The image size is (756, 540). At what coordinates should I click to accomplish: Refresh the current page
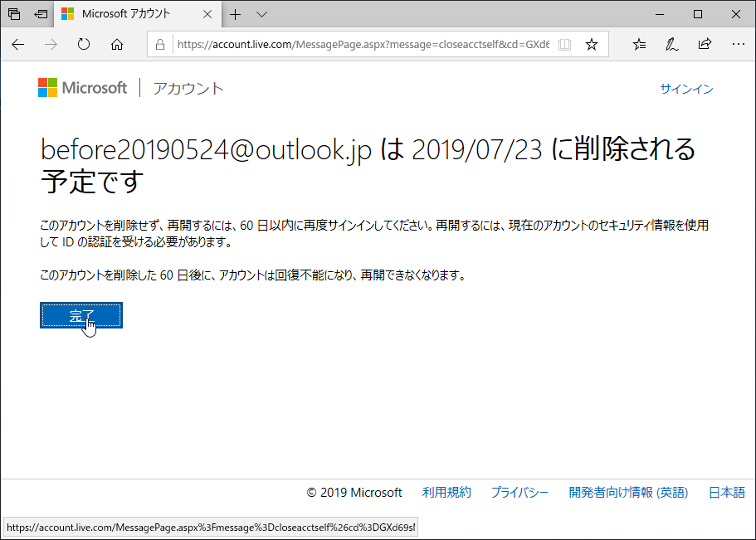coord(84,44)
